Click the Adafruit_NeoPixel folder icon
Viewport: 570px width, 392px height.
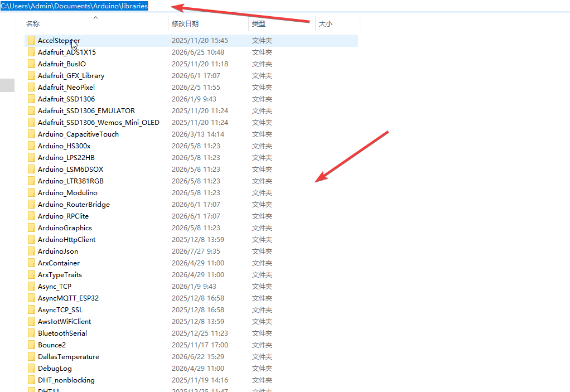[x=32, y=87]
